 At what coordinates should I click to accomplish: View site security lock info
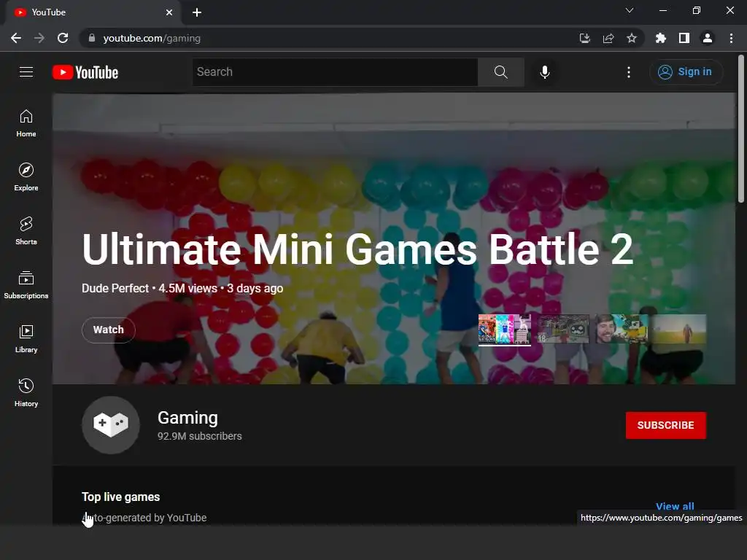pos(92,38)
